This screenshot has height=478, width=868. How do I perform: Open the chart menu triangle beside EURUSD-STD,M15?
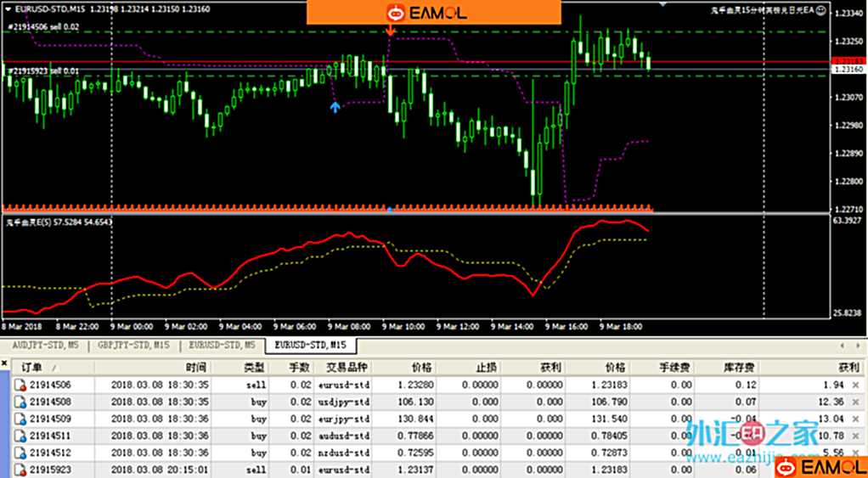pyautogui.click(x=7, y=9)
